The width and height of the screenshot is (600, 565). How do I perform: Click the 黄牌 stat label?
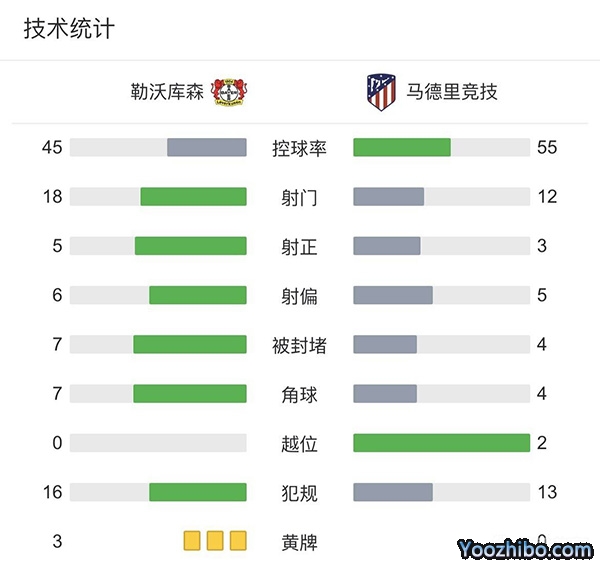pyautogui.click(x=299, y=542)
